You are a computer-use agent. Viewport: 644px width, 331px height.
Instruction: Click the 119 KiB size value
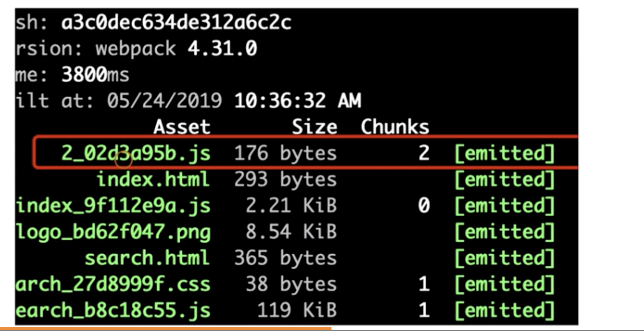(297, 310)
